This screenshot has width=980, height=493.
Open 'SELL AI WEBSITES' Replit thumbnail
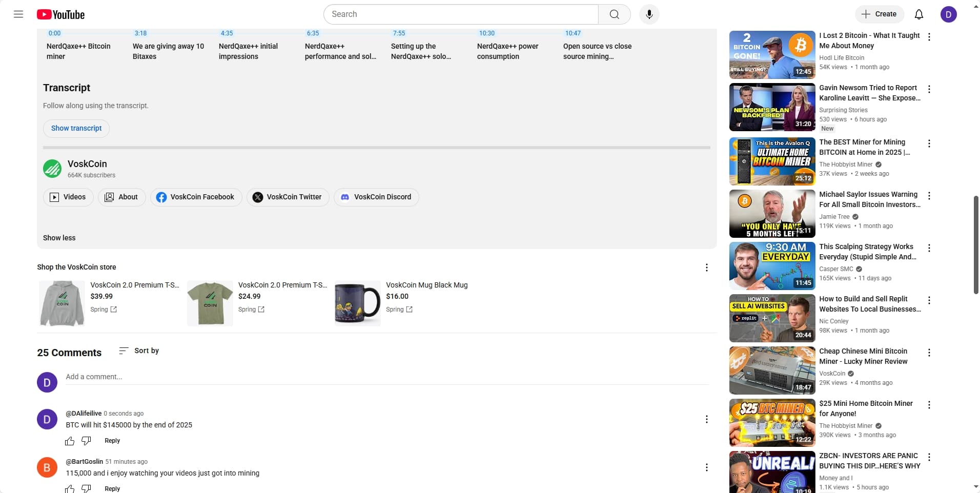tap(772, 318)
